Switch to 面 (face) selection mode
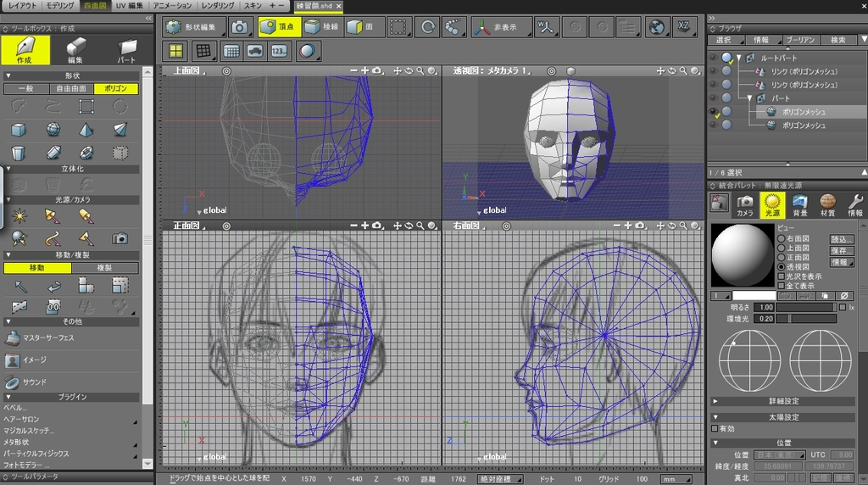Viewport: 868px width, 485px height. 364,27
